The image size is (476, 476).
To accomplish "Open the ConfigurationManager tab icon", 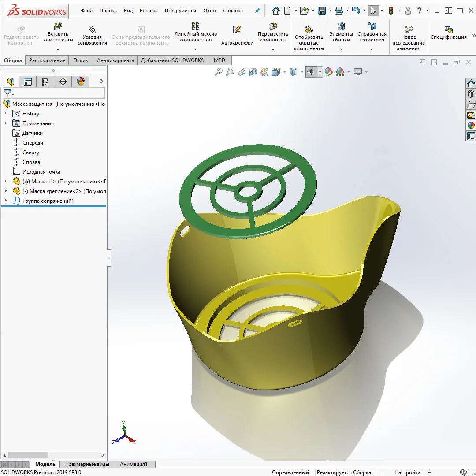I will click(45, 82).
